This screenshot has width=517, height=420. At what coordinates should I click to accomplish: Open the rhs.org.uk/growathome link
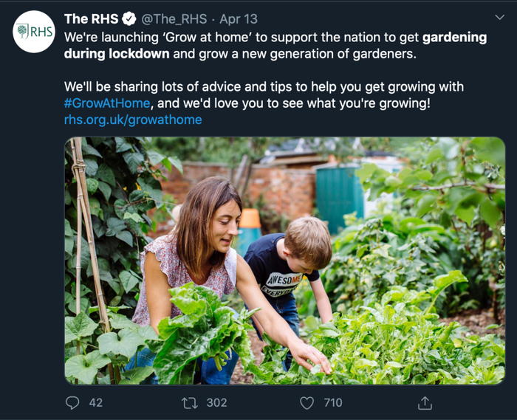point(133,120)
